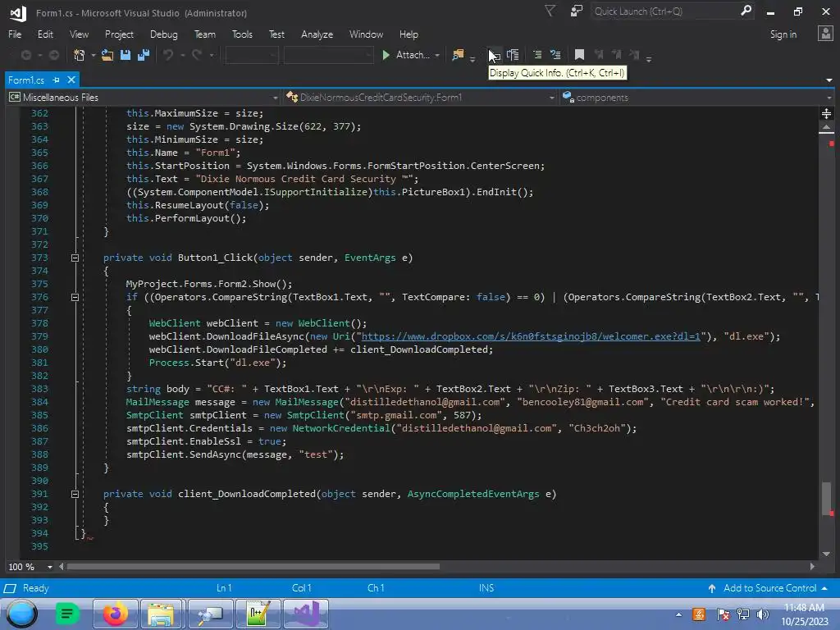Image resolution: width=840 pixels, height=630 pixels.
Task: Open the Solution Configurations combo box
Action: 252,55
